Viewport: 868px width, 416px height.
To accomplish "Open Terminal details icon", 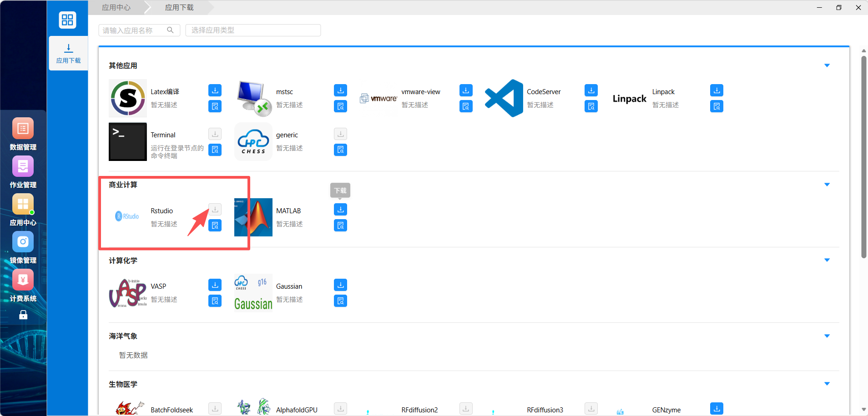I will click(x=215, y=150).
